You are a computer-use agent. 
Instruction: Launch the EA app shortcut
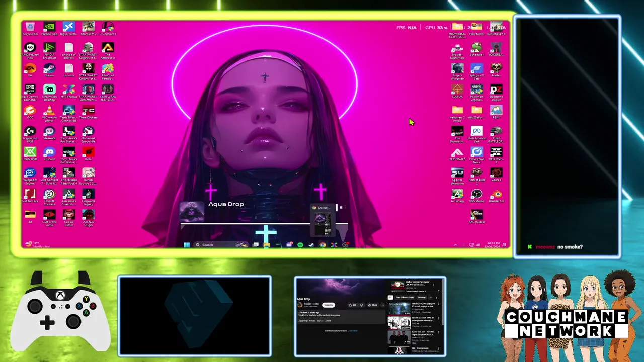pyautogui.click(x=30, y=70)
